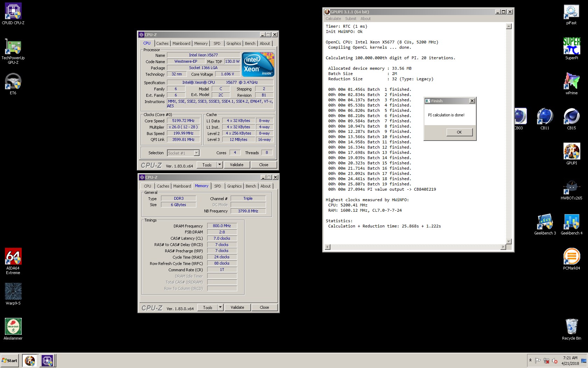Open the Memory tab in upper CPU-Z
This screenshot has width=588, height=368.
(x=201, y=43)
